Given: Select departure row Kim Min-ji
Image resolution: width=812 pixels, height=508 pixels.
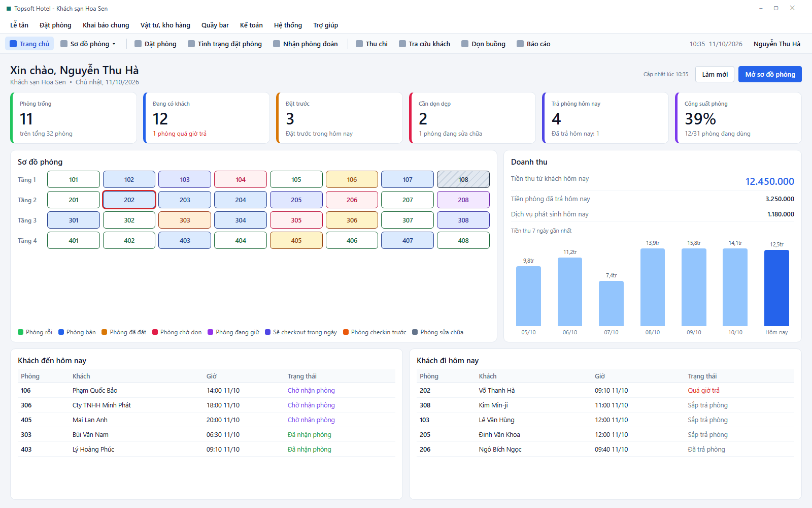Looking at the screenshot, I should click(605, 405).
